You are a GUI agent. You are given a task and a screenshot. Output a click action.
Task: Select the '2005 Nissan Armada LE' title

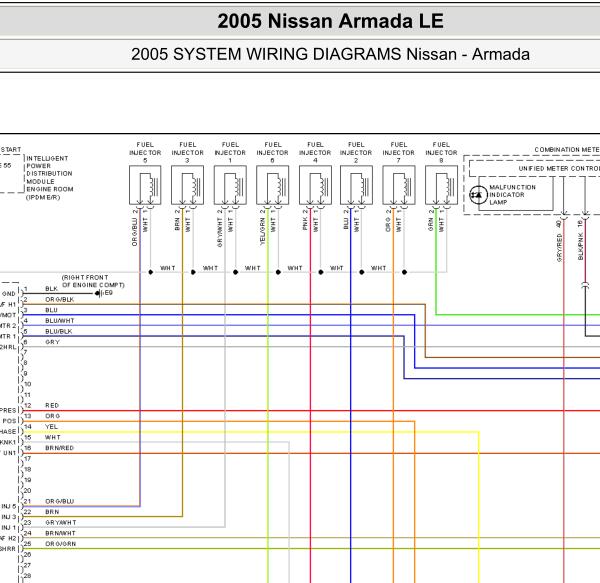[331, 21]
